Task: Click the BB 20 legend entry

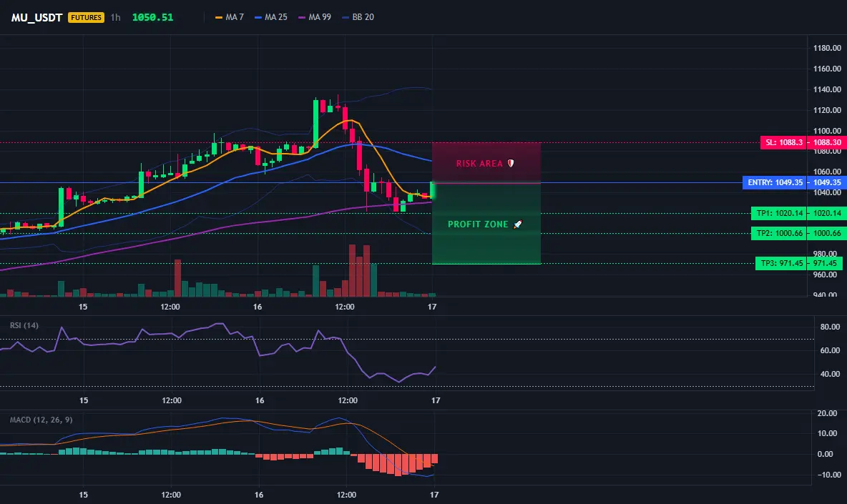Action: 358,17
